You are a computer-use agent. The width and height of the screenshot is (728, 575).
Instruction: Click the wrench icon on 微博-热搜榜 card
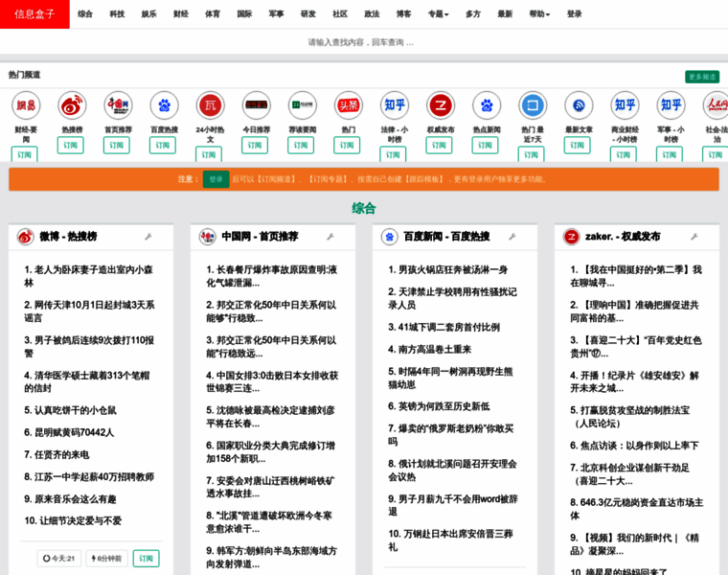(148, 237)
